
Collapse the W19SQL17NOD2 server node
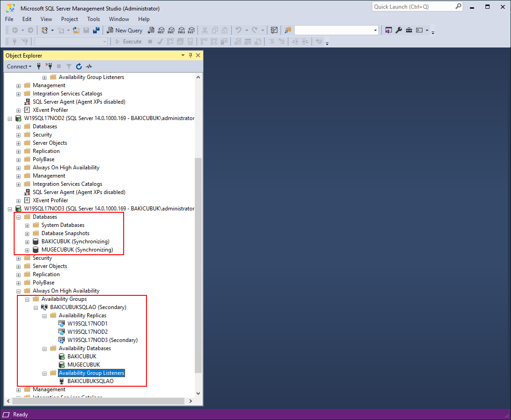pyautogui.click(x=10, y=119)
